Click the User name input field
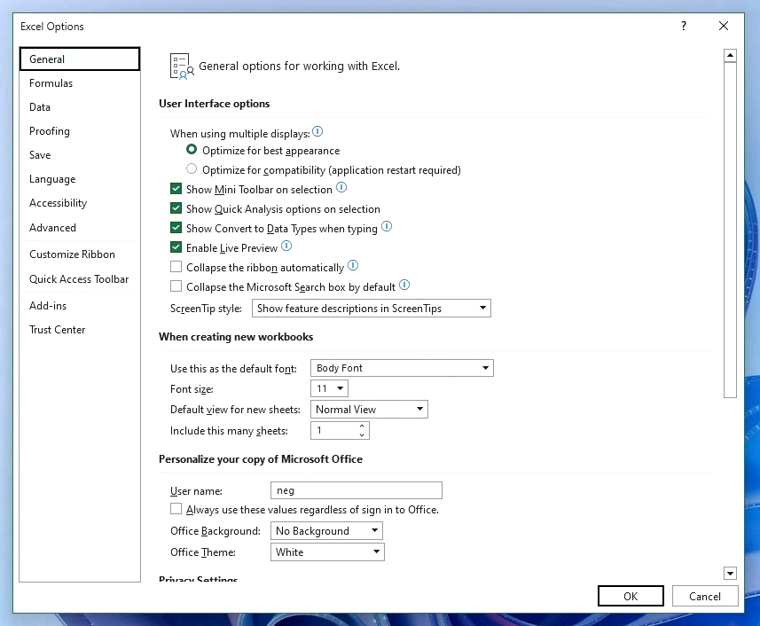This screenshot has height=626, width=760. click(356, 490)
